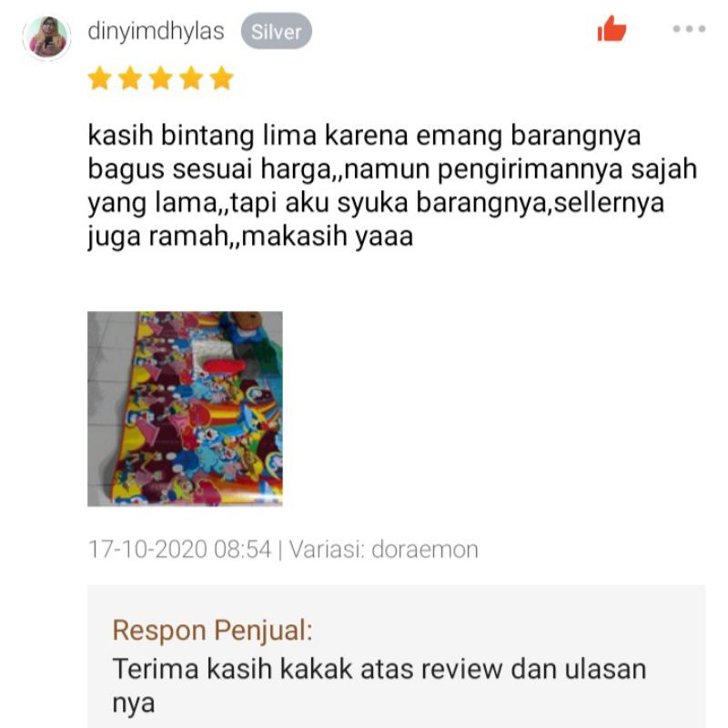The image size is (728, 728).
Task: Open the three-dot more options menu
Action: click(x=689, y=29)
